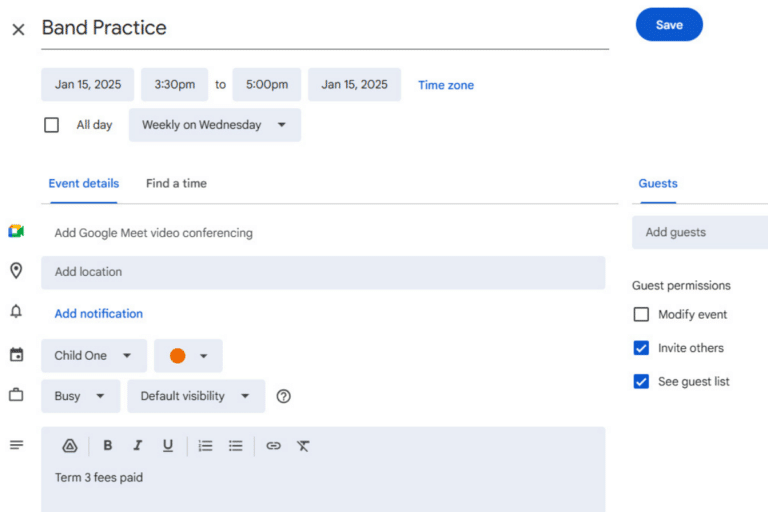
Task: Apply italic formatting in description
Action: click(x=138, y=446)
